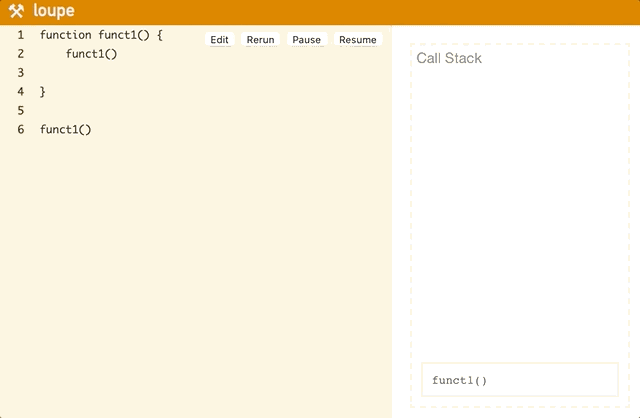This screenshot has width=640, height=418.
Task: Click the Resume button
Action: tap(358, 40)
